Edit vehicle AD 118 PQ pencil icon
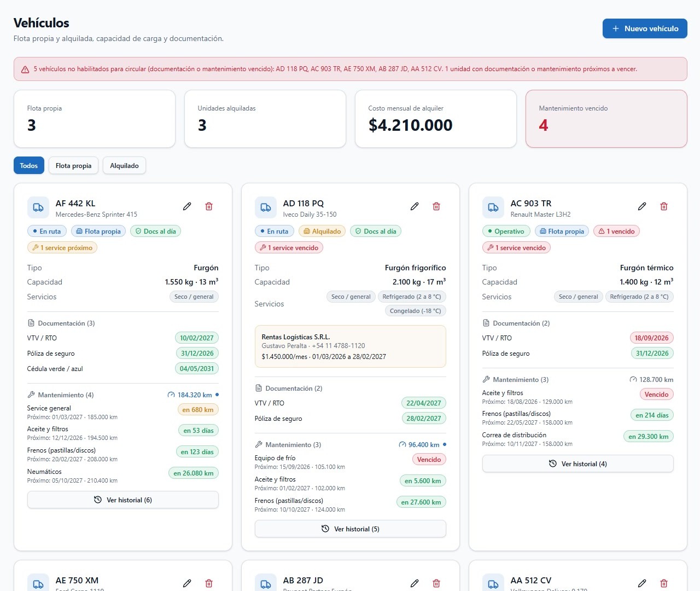700x591 pixels. pos(415,206)
